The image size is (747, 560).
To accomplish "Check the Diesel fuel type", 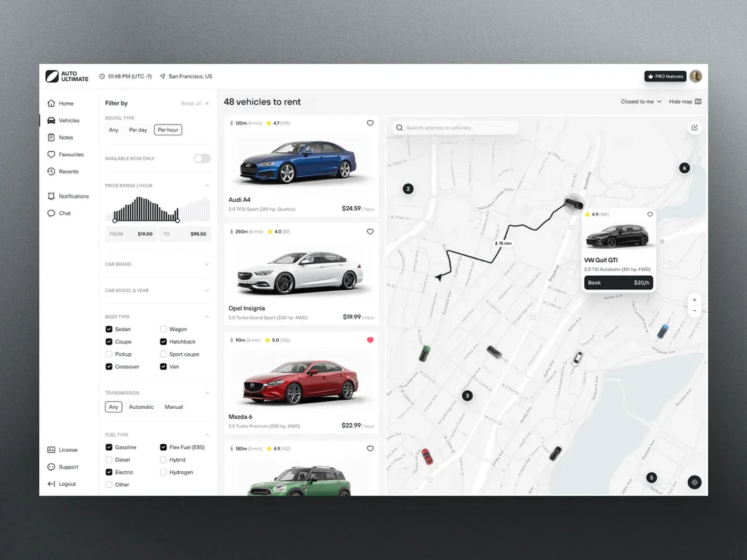I will pyautogui.click(x=109, y=460).
